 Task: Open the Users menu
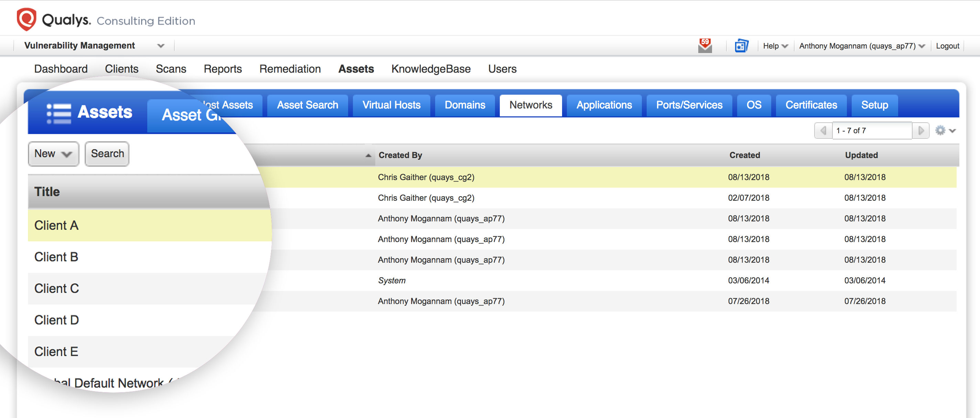pos(502,69)
